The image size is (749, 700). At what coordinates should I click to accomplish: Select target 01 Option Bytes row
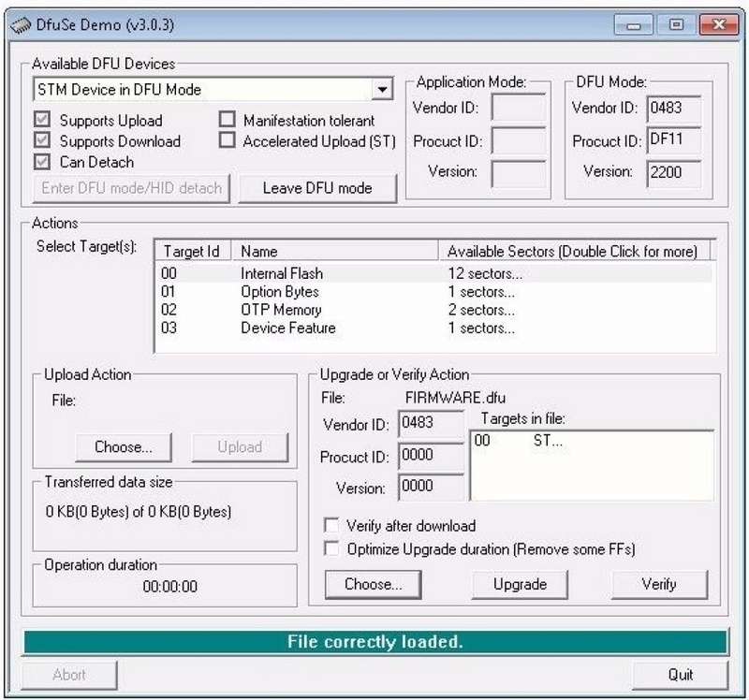click(434, 292)
